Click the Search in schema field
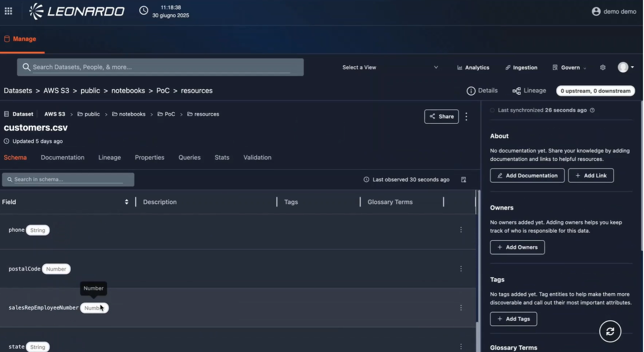This screenshot has width=644, height=352. (x=68, y=180)
